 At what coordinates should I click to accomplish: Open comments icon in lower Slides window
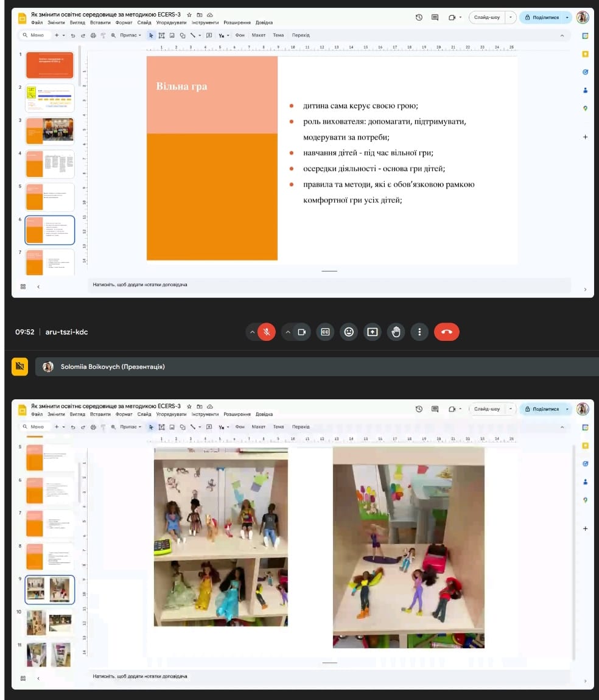tap(435, 409)
